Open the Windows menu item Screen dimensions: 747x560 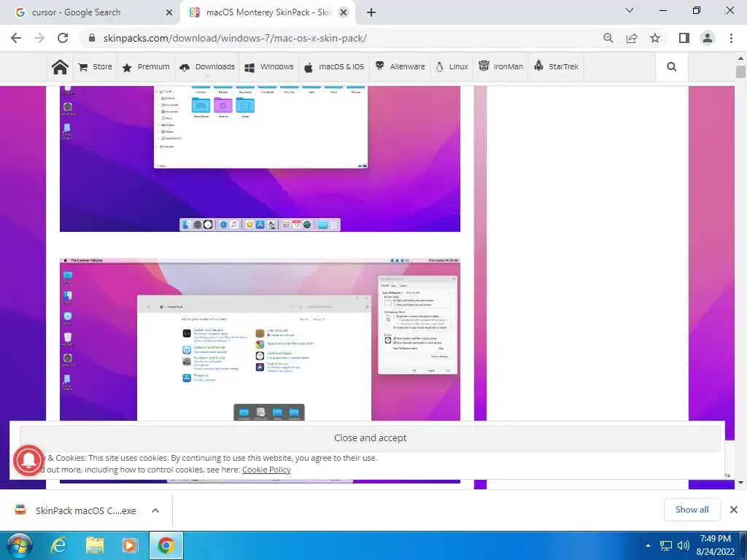(x=269, y=66)
